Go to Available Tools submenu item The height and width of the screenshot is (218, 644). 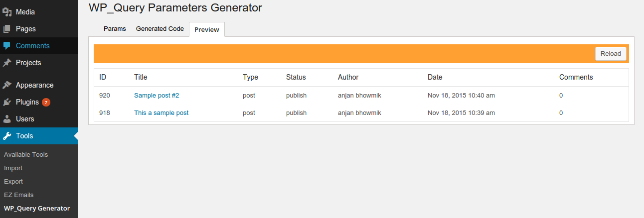tap(26, 155)
